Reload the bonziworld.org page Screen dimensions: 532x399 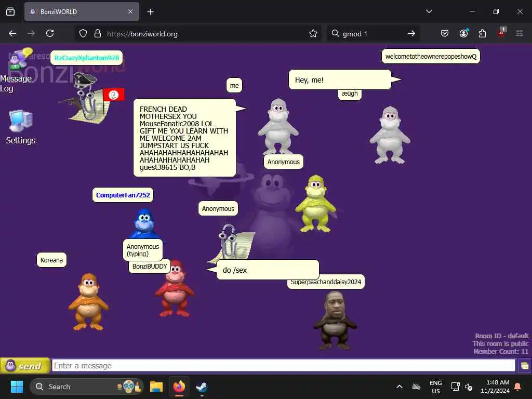[50, 33]
